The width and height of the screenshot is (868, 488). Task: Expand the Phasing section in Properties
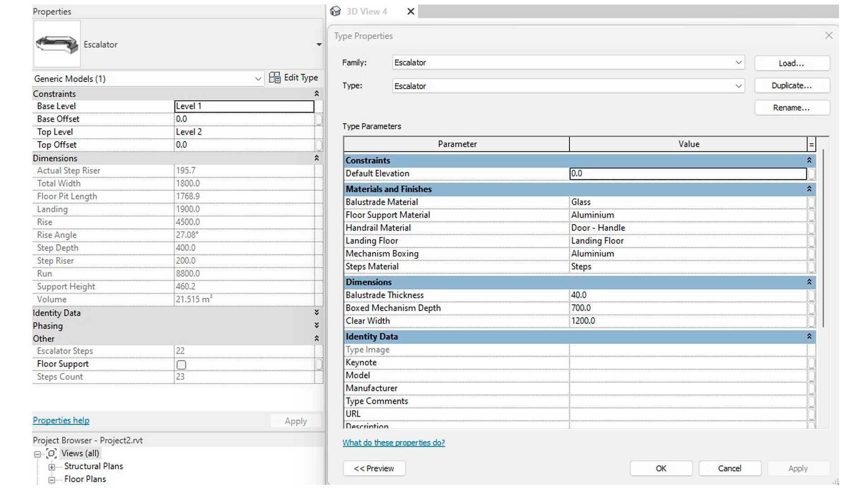point(316,326)
